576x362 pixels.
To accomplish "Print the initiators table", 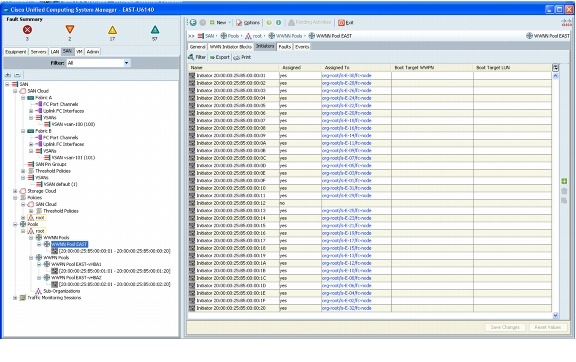I will pyautogui.click(x=242, y=57).
